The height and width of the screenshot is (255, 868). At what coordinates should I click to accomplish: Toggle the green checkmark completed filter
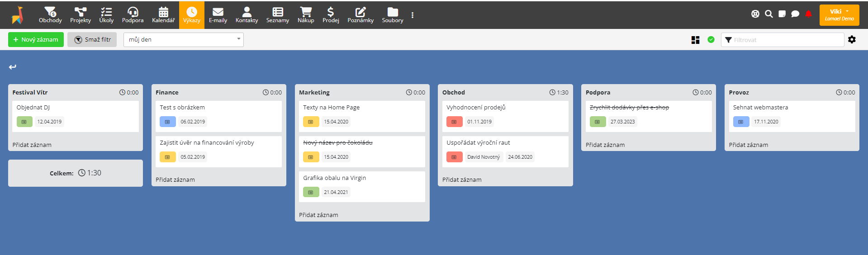click(x=711, y=40)
